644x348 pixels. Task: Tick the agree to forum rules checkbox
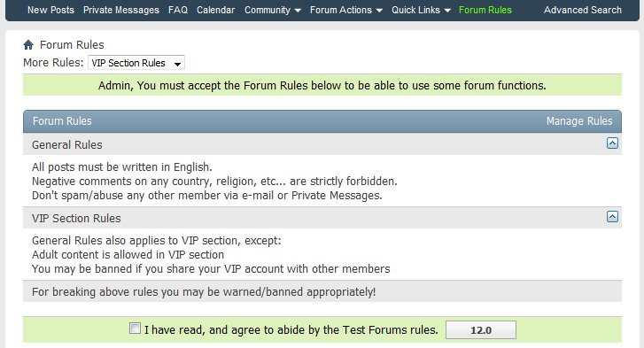[135, 329]
